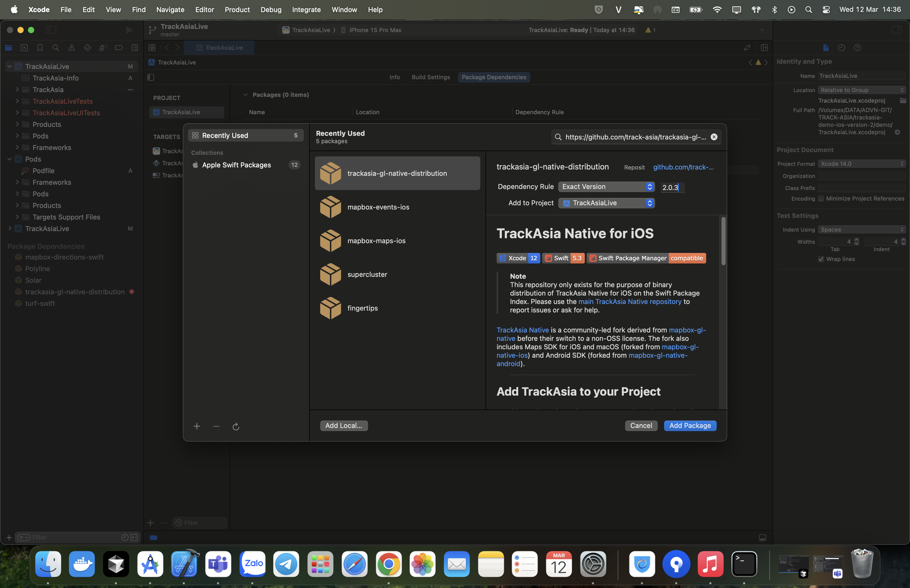Open Terminal icon in the Dock

(744, 564)
